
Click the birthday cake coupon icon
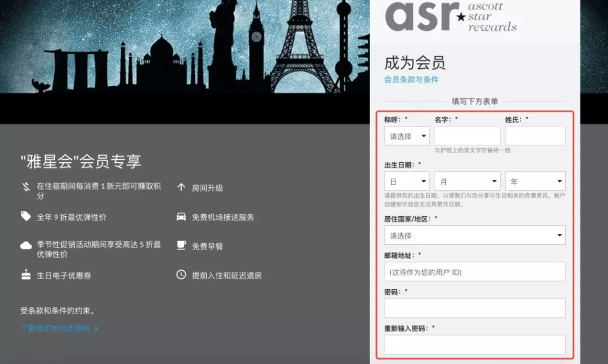tap(26, 275)
